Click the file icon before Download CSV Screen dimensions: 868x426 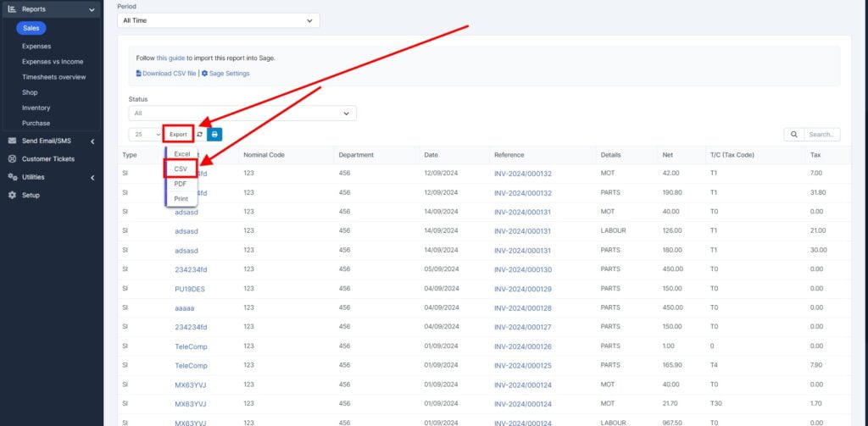pyautogui.click(x=138, y=74)
